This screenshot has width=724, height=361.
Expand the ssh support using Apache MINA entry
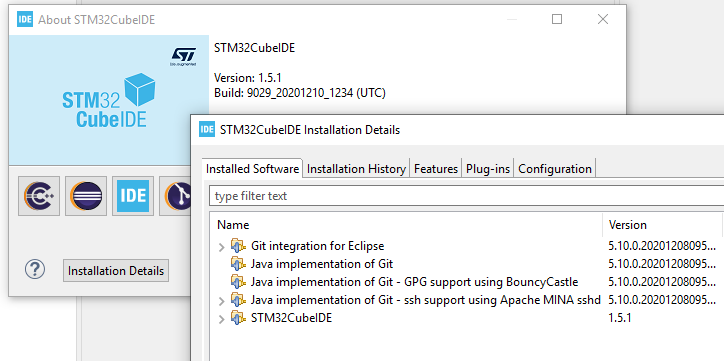point(222,301)
